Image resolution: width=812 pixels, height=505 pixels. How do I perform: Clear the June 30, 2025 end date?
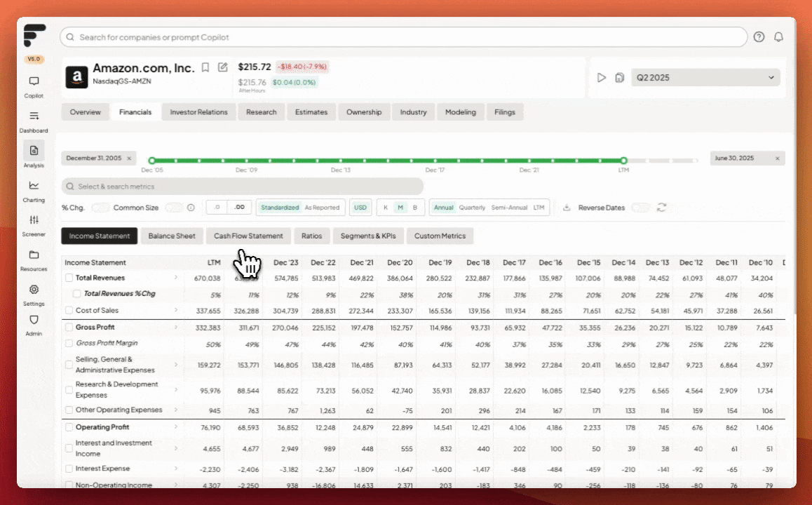point(778,159)
